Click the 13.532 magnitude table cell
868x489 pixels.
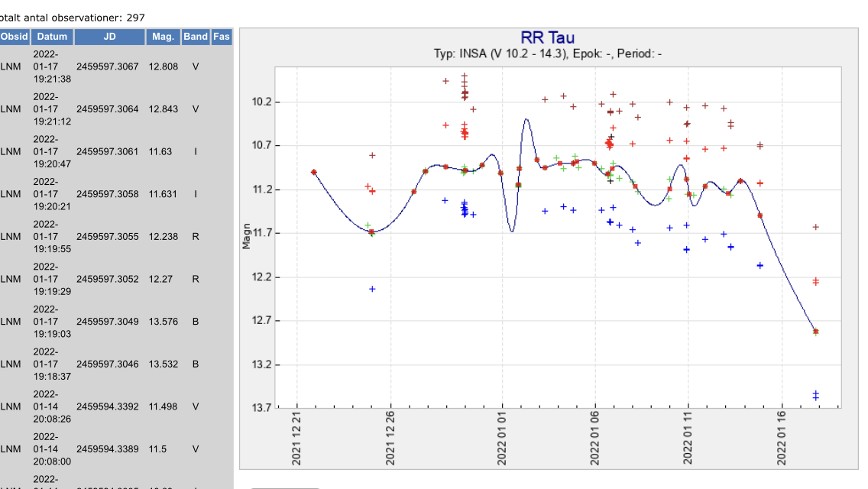coord(163,364)
